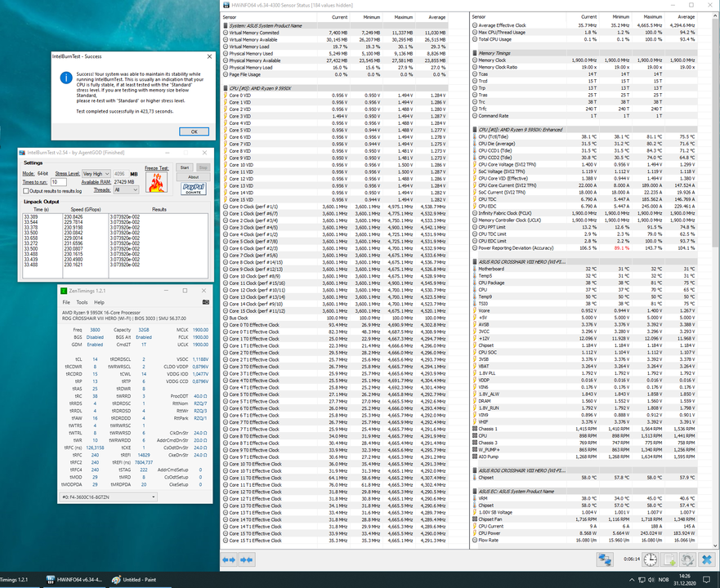Image resolution: width=720 pixels, height=588 pixels.
Task: Select the CPU Power row under ASUS EC
Action: coord(584,533)
